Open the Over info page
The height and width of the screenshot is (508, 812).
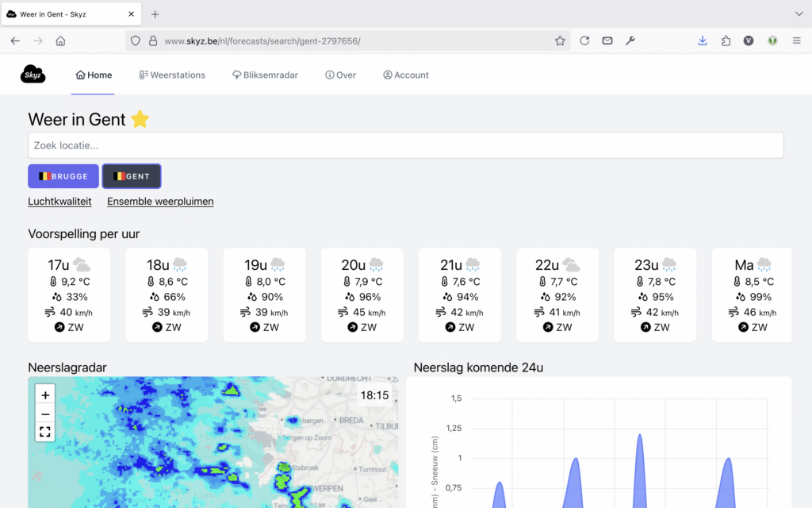340,75
